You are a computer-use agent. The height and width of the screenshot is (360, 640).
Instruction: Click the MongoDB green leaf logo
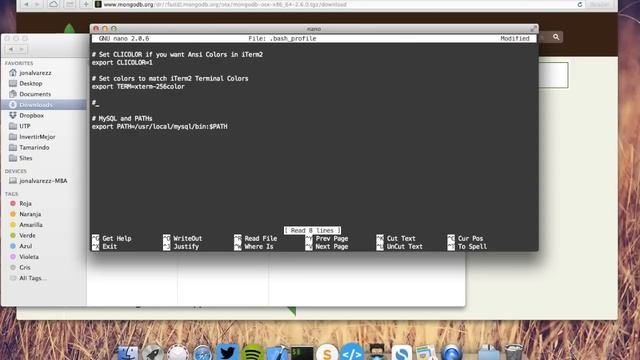[x=69, y=28]
